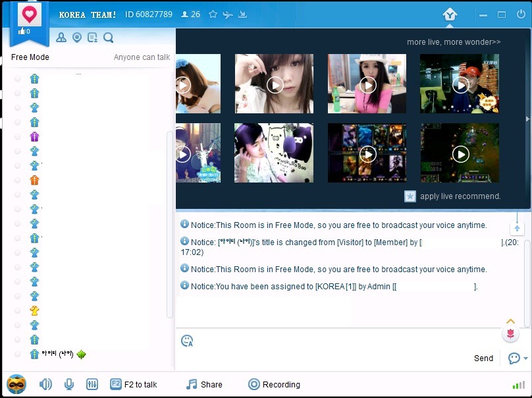Toggle the Recording button
The image size is (532, 398).
[274, 384]
